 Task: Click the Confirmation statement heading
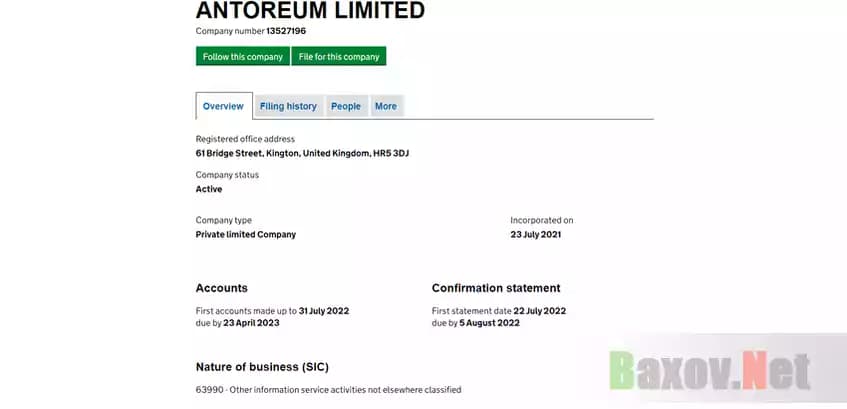496,288
